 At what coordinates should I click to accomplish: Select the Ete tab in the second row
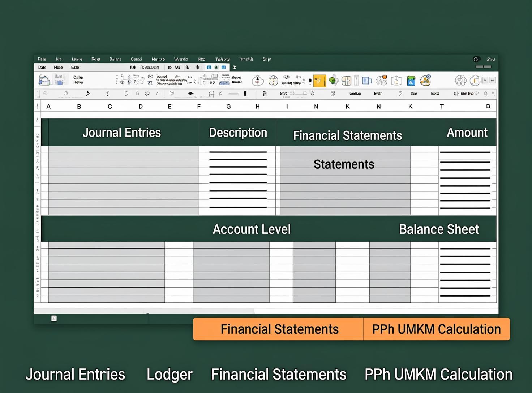click(x=75, y=68)
